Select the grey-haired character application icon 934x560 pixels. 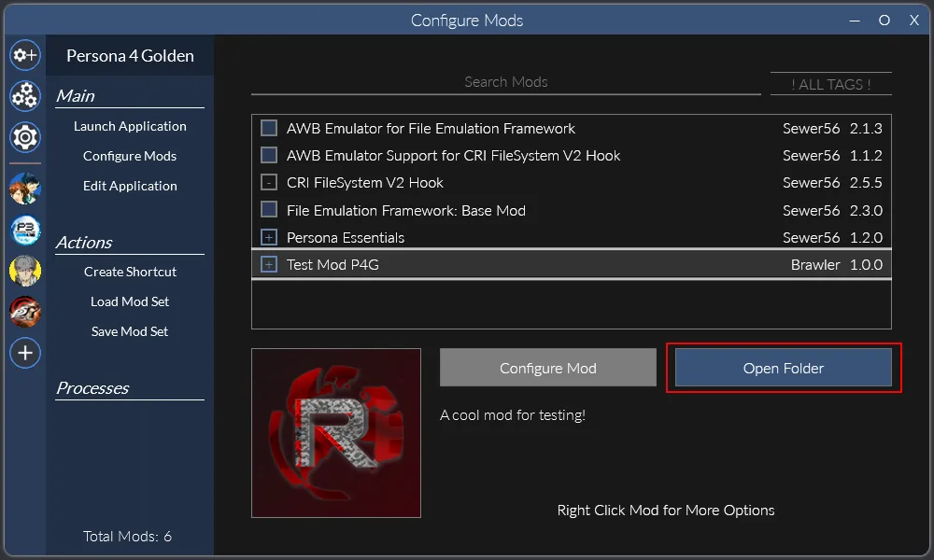(x=25, y=271)
